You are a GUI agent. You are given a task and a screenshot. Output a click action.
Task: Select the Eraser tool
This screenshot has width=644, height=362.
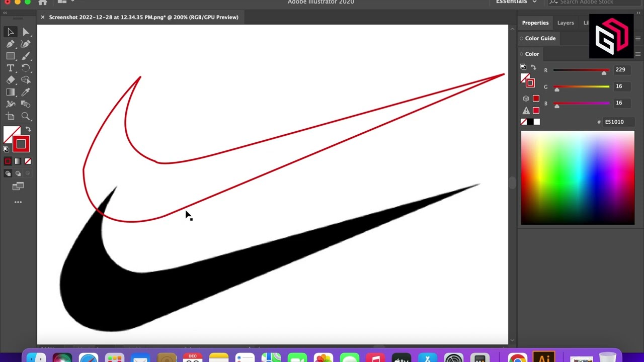click(x=11, y=80)
